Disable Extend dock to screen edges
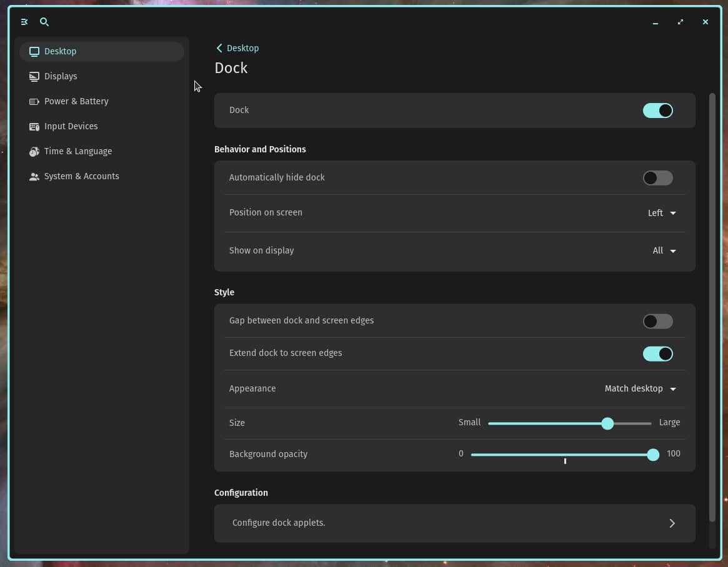 [x=657, y=353]
